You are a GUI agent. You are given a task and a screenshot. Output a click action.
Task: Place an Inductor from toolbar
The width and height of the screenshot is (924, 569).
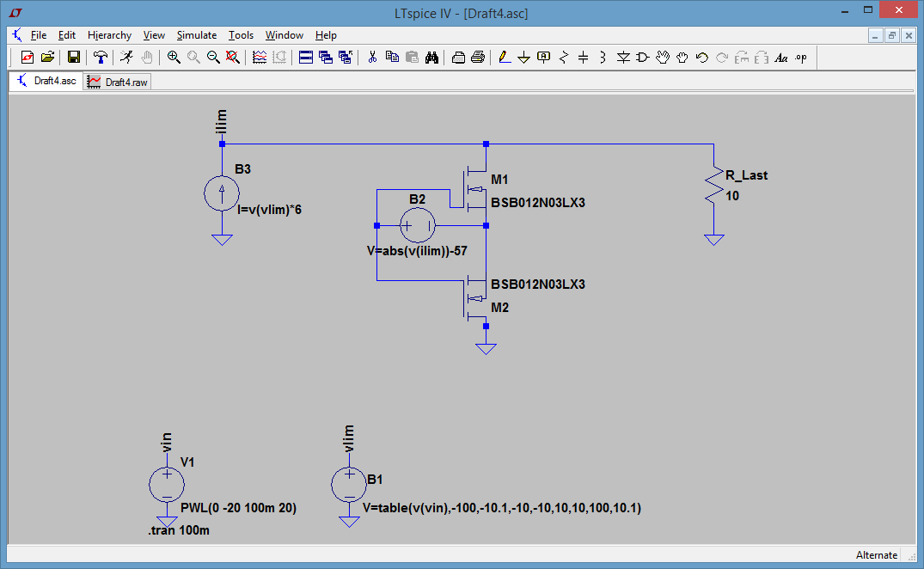click(x=603, y=57)
